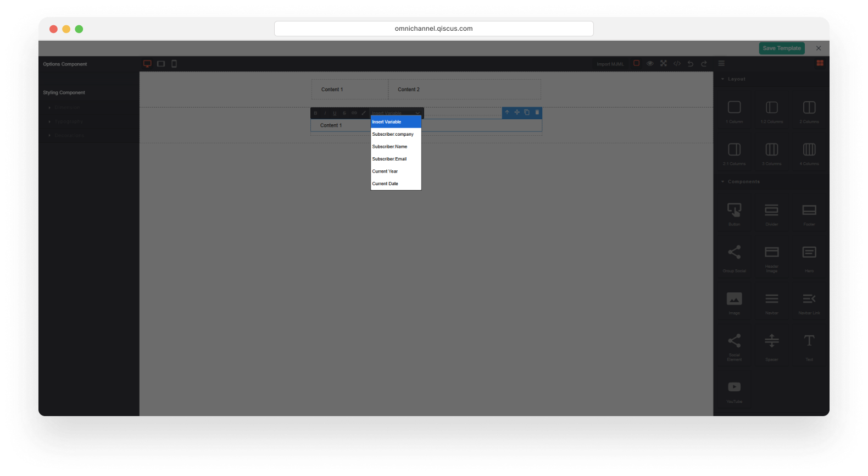Open the code view icon
This screenshot has width=868, height=476.
coord(677,63)
